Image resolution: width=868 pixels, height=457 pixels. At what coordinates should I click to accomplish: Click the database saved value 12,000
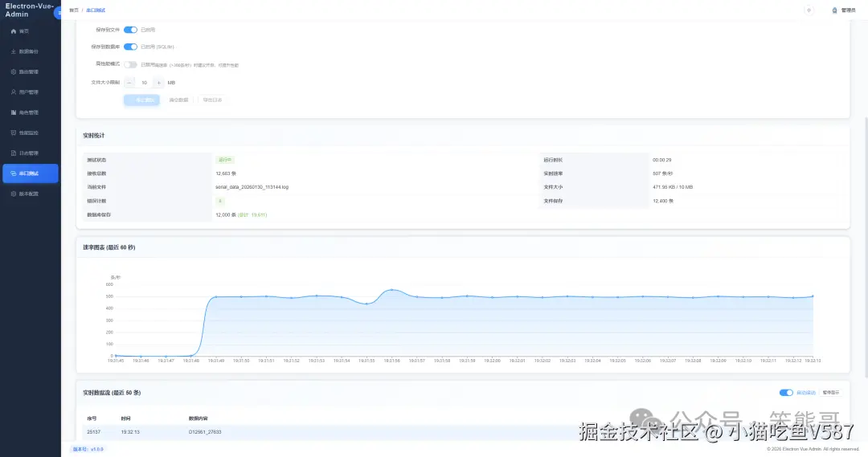point(226,214)
